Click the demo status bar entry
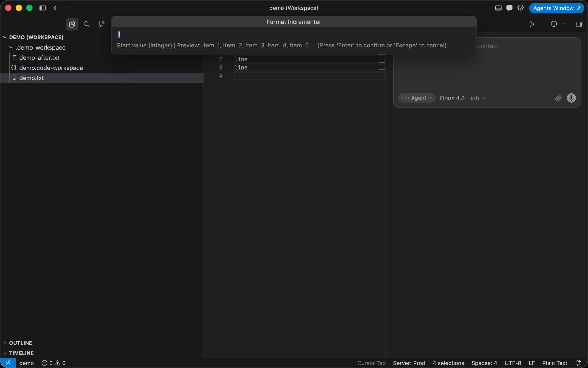 tap(26, 363)
